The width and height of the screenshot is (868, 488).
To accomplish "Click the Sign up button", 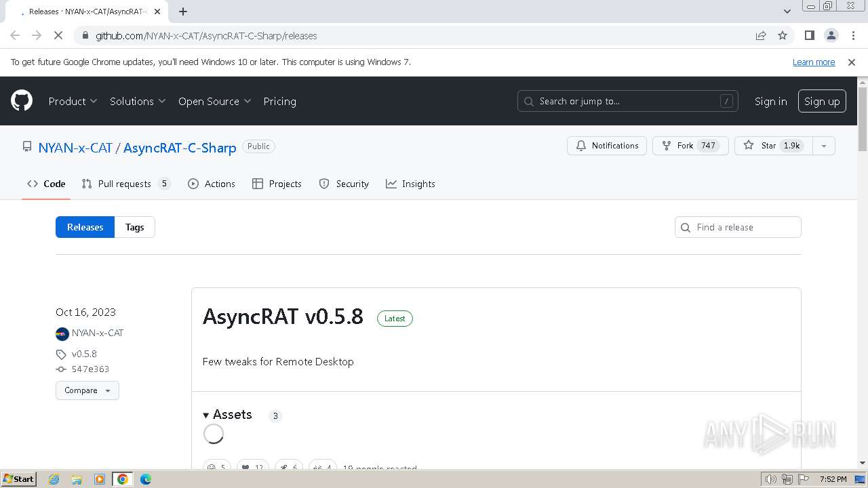I will click(x=822, y=101).
